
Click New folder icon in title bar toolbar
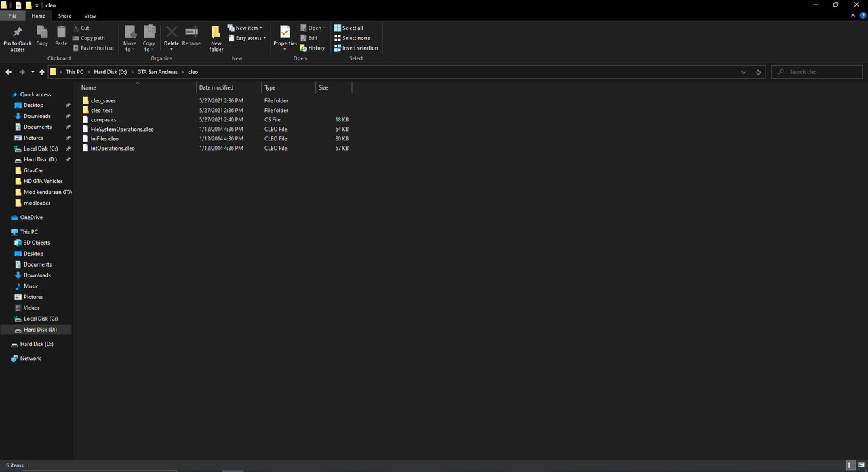(x=28, y=5)
